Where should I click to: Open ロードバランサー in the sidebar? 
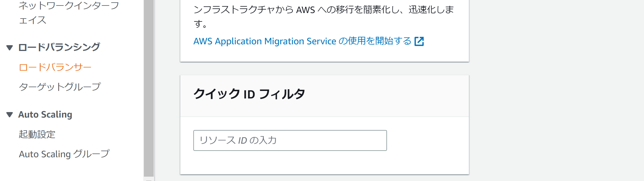(x=55, y=67)
